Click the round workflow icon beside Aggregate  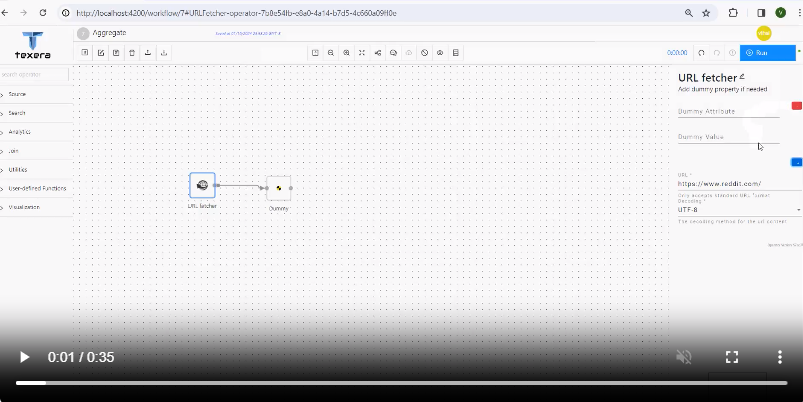83,33
